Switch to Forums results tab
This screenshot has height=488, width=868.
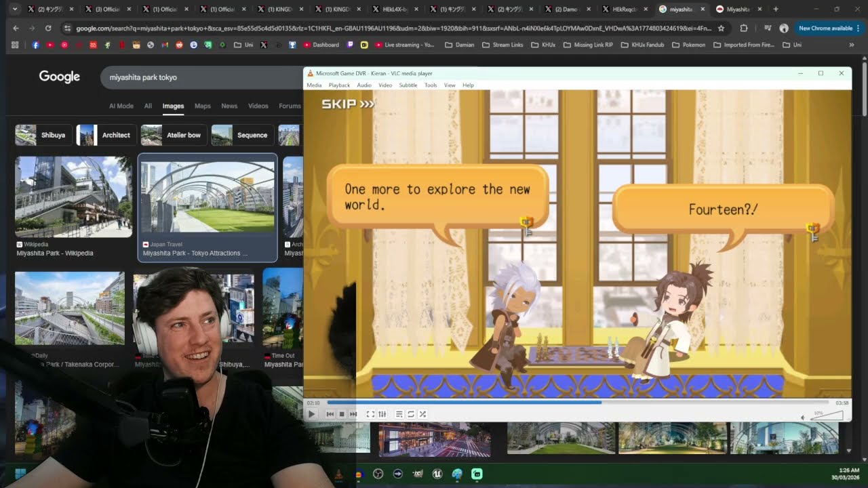[290, 106]
